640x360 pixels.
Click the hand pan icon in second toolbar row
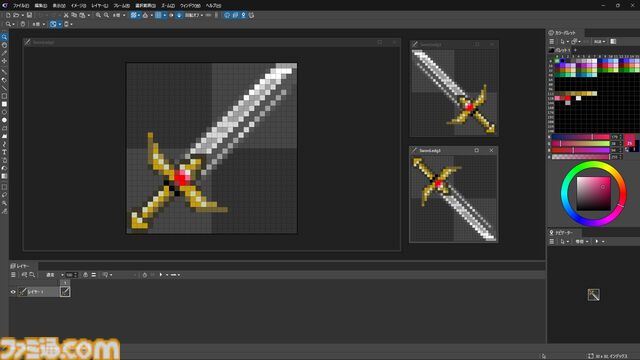tap(23, 24)
